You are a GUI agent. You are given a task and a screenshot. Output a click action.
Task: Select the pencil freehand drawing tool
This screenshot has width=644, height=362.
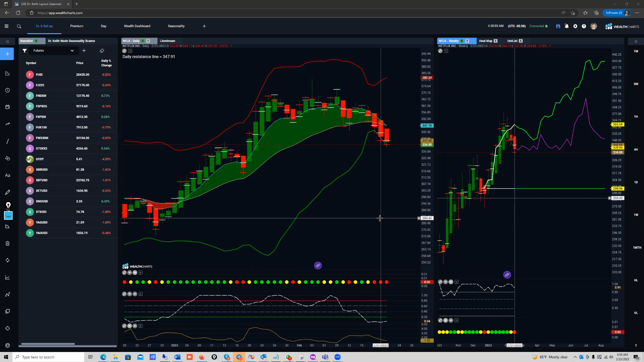click(7, 192)
